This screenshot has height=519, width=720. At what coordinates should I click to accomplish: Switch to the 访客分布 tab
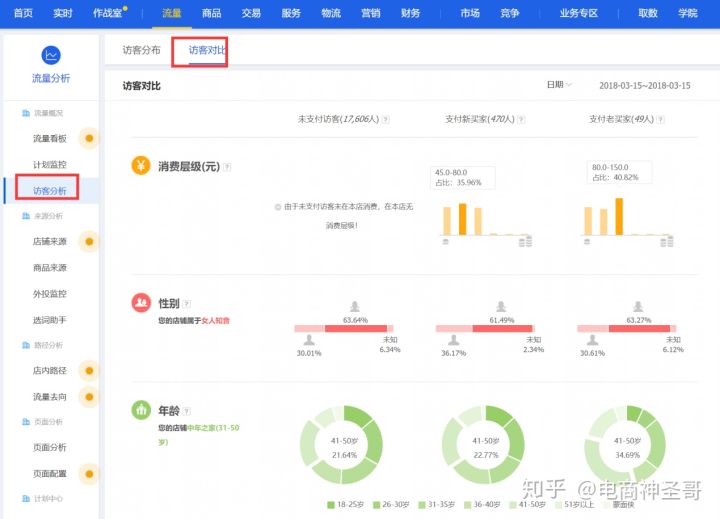[x=141, y=49]
